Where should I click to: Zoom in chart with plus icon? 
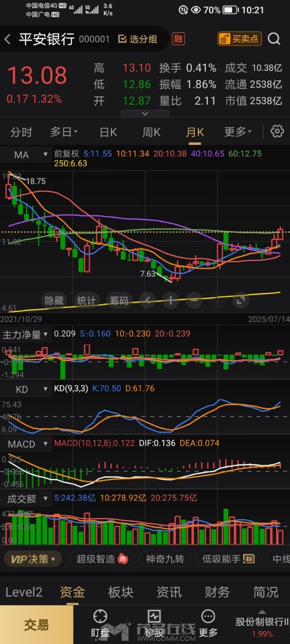pos(171,301)
